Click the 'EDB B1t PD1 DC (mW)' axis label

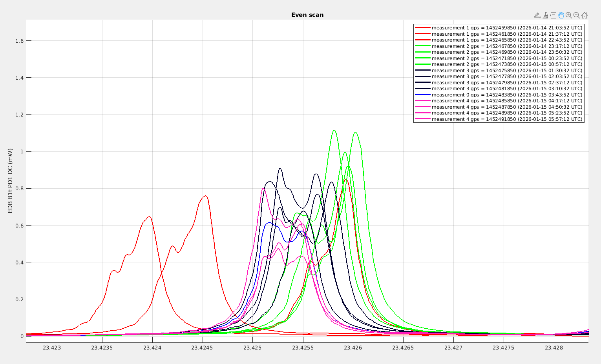pos(10,181)
